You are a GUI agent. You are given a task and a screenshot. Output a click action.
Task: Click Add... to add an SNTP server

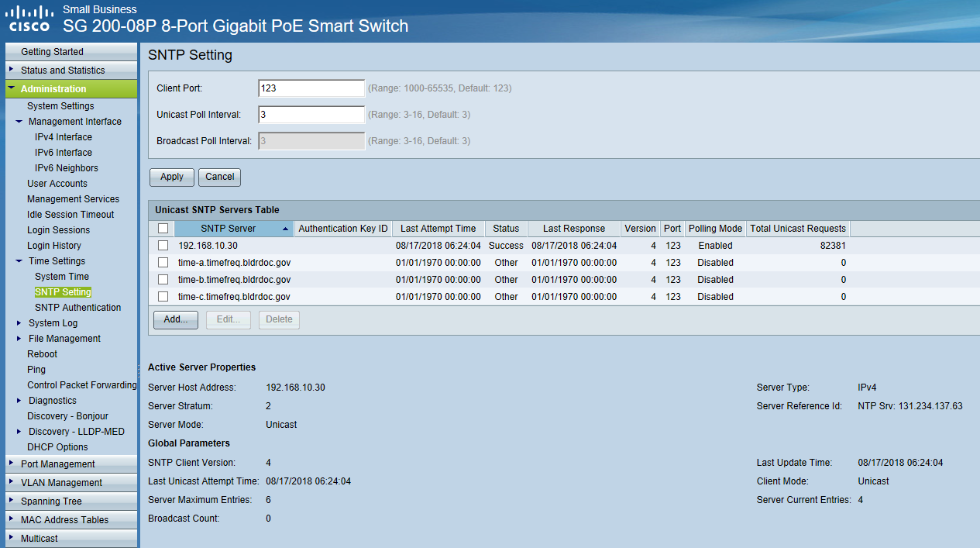click(x=176, y=319)
